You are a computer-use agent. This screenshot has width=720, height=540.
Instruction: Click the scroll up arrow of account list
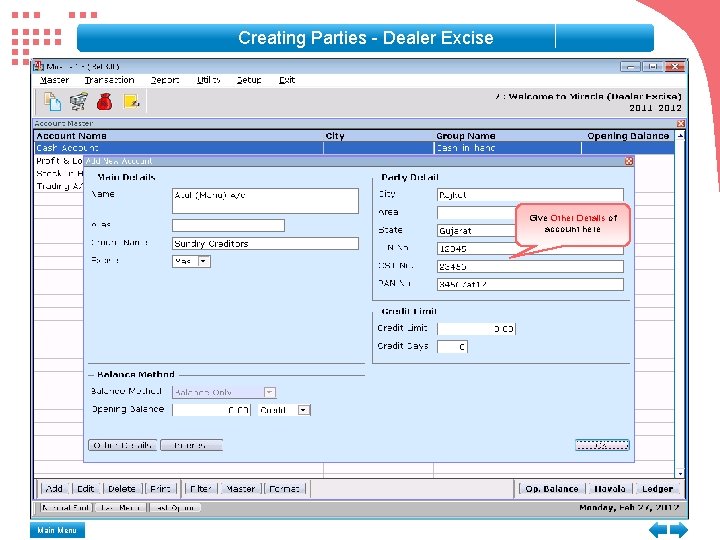pos(680,136)
